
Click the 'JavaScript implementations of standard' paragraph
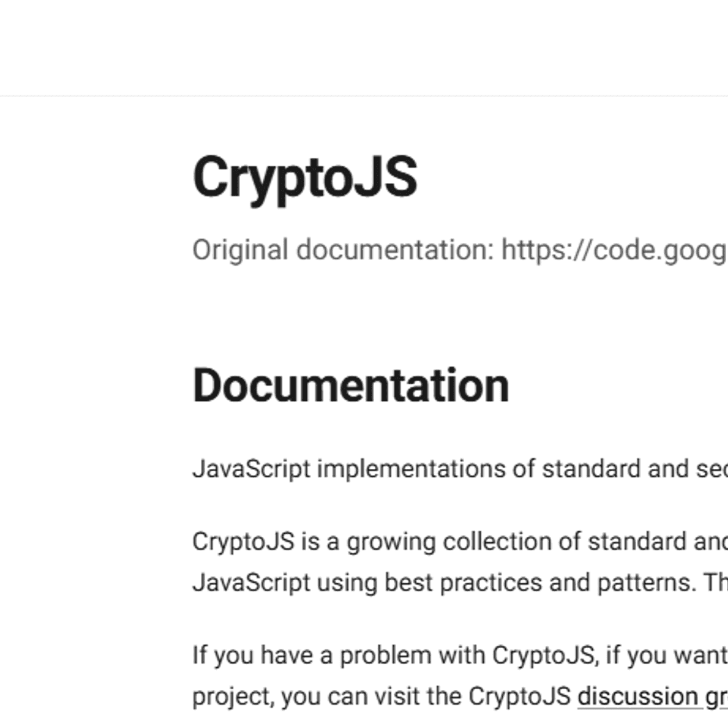(x=460, y=469)
